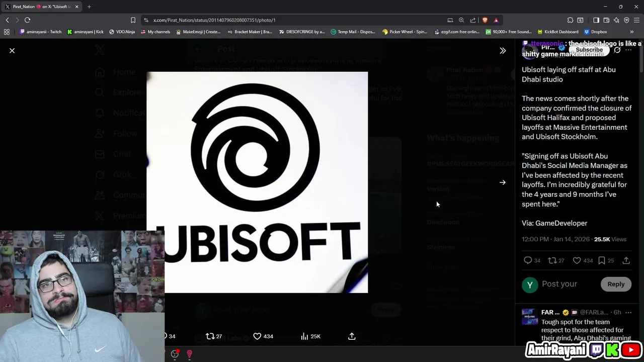Open the apps grid in bookmarks bar
Screen dimensions: 644x362
click(x=7, y=32)
